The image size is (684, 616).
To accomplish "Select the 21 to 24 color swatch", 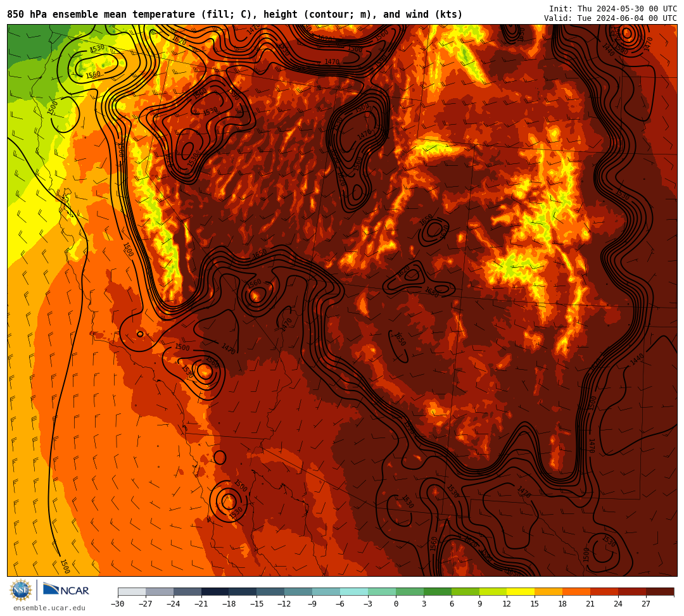I will click(605, 591).
